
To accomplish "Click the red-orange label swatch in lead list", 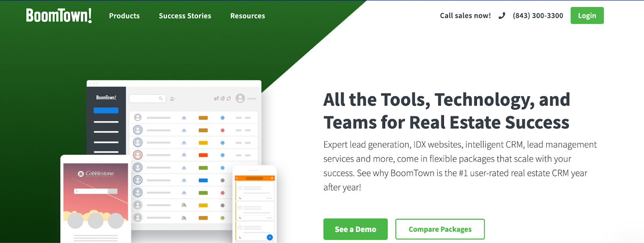I will 203,155.
